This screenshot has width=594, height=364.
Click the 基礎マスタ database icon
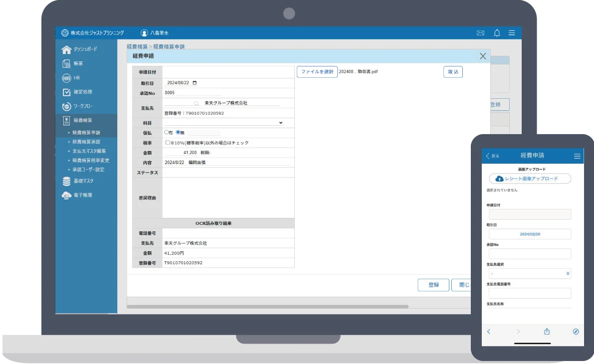[66, 182]
